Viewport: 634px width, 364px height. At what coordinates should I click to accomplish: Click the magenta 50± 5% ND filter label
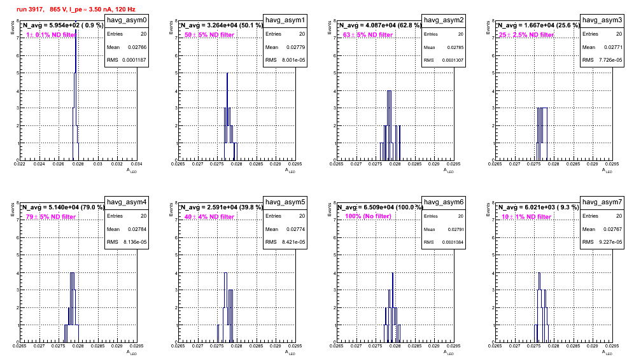point(209,35)
